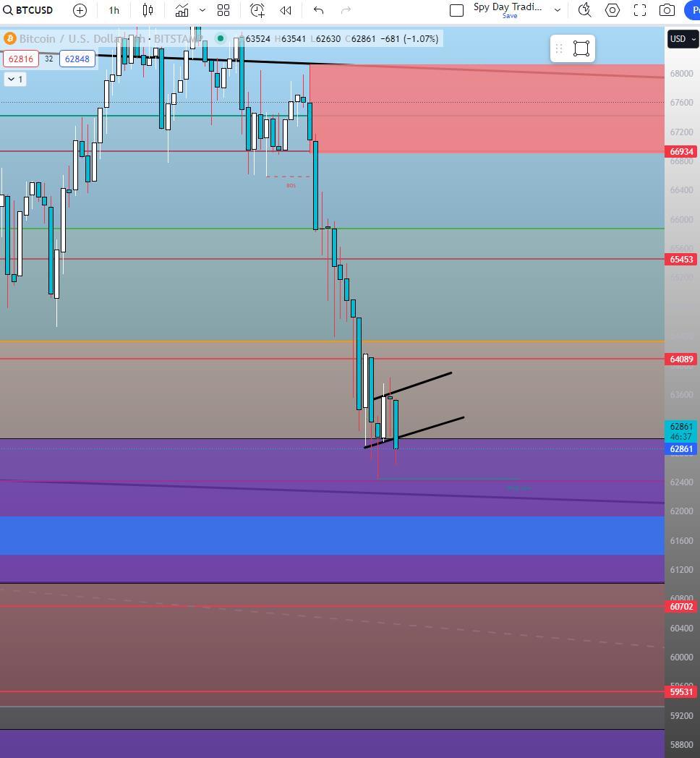Change currency from the USD dropdown

pos(683,38)
